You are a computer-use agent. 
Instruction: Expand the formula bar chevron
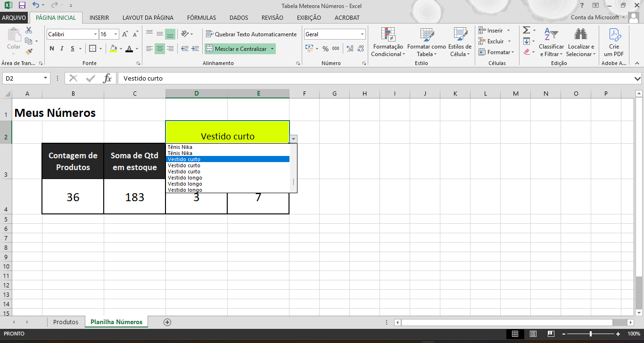pos(637,79)
